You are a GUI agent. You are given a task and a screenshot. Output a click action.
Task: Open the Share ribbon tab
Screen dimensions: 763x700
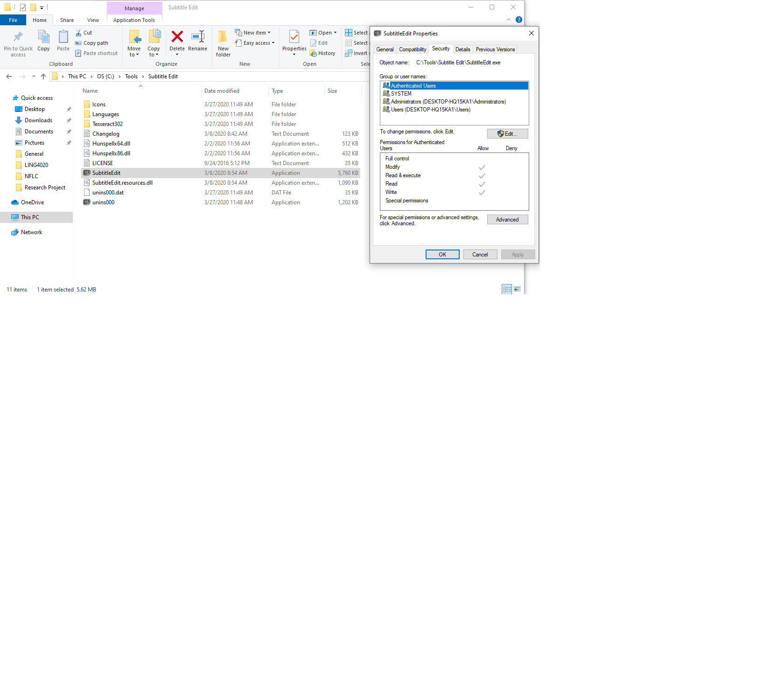(x=67, y=20)
